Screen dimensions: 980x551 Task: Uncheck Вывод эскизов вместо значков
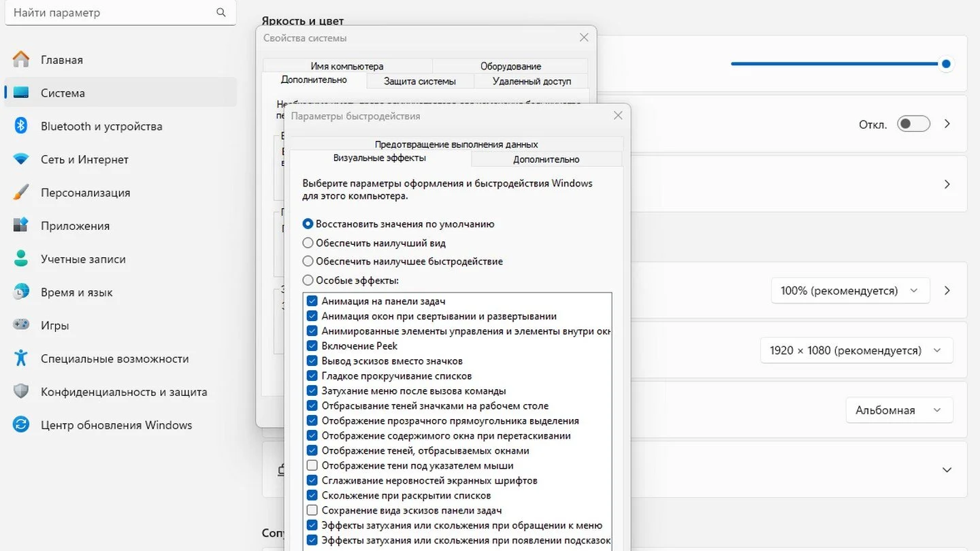click(x=312, y=361)
